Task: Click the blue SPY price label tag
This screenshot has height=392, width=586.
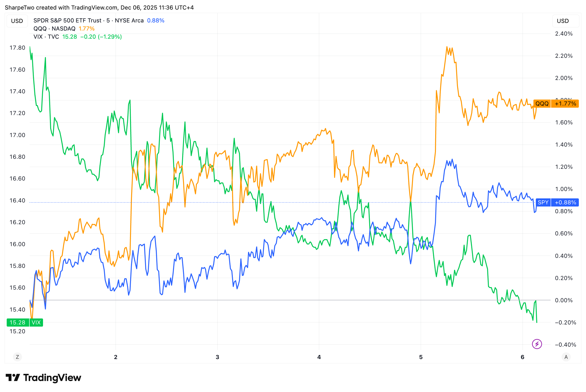Action: coord(543,202)
